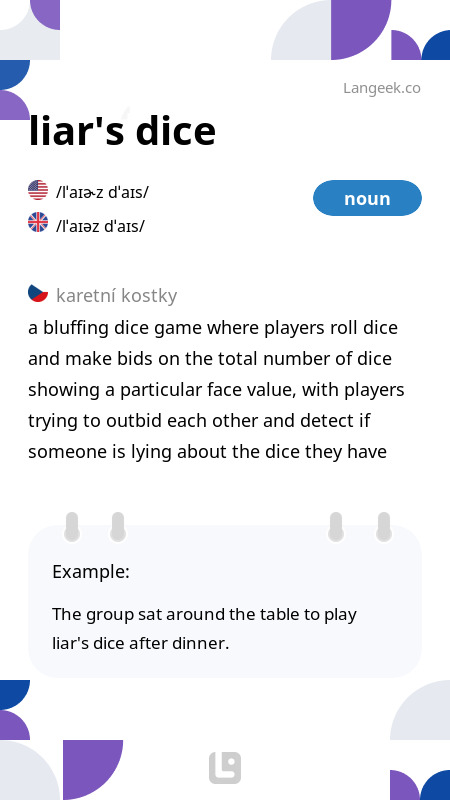Screen dimensions: 450x800
Task: Click the second binder ring from the left
Action: coord(118,527)
